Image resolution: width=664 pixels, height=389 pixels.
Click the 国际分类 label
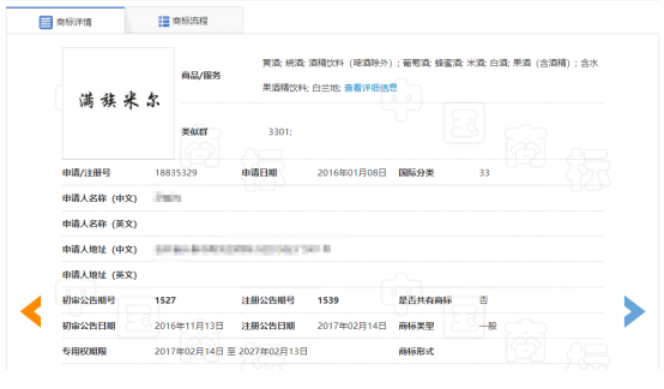(x=416, y=173)
